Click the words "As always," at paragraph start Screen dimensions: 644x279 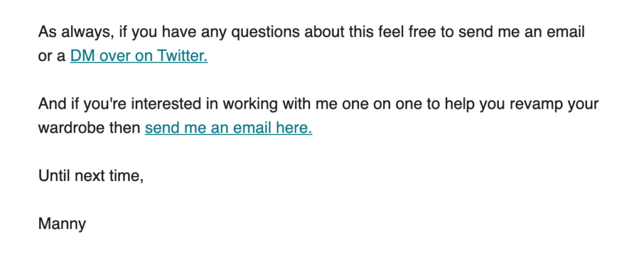tap(76, 32)
